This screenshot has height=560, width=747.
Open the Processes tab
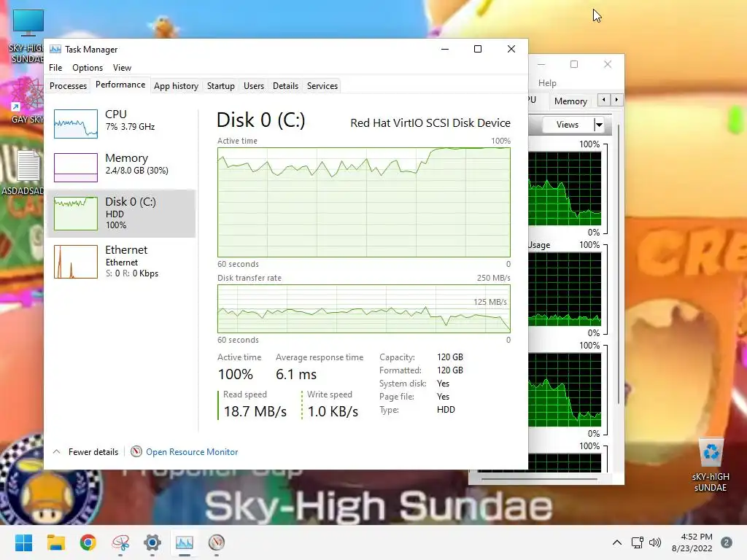point(68,86)
